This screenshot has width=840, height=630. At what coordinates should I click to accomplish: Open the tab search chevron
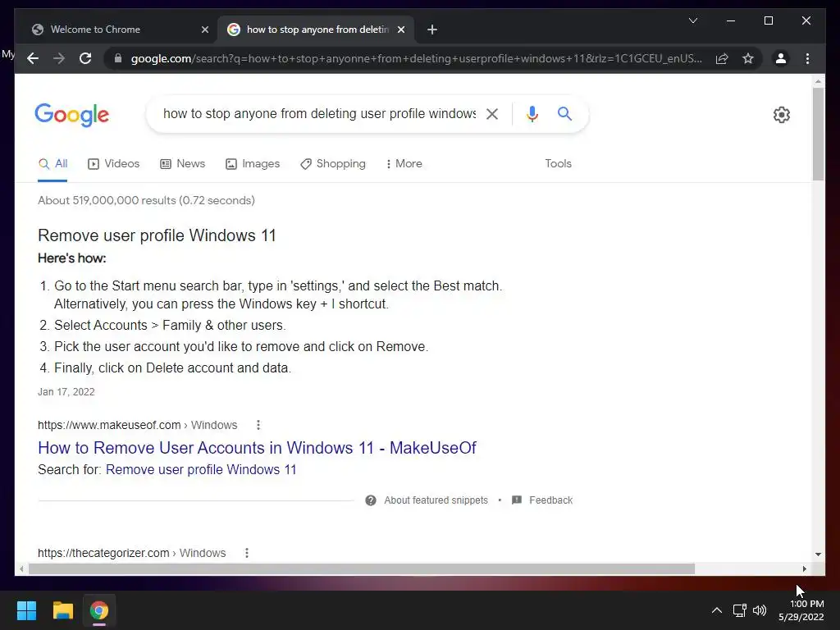[692, 21]
